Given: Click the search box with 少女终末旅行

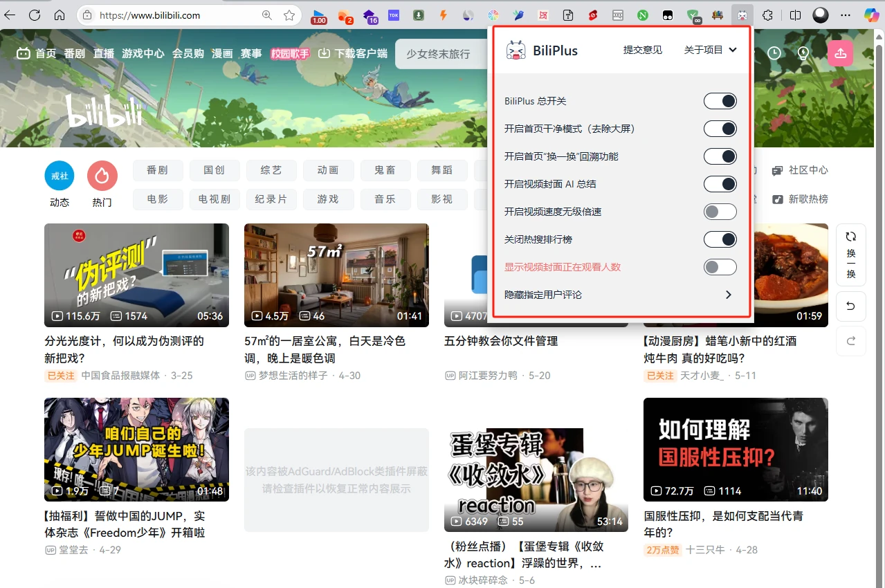Looking at the screenshot, I should 442,54.
